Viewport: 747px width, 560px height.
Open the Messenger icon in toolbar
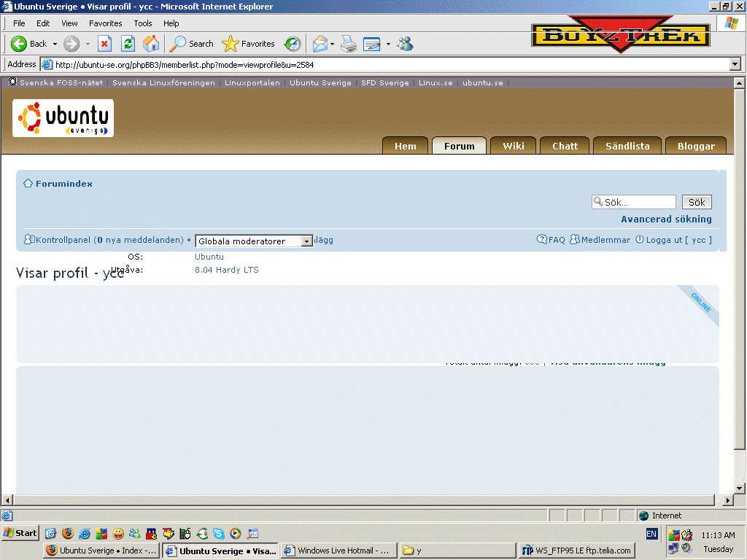[x=406, y=44]
